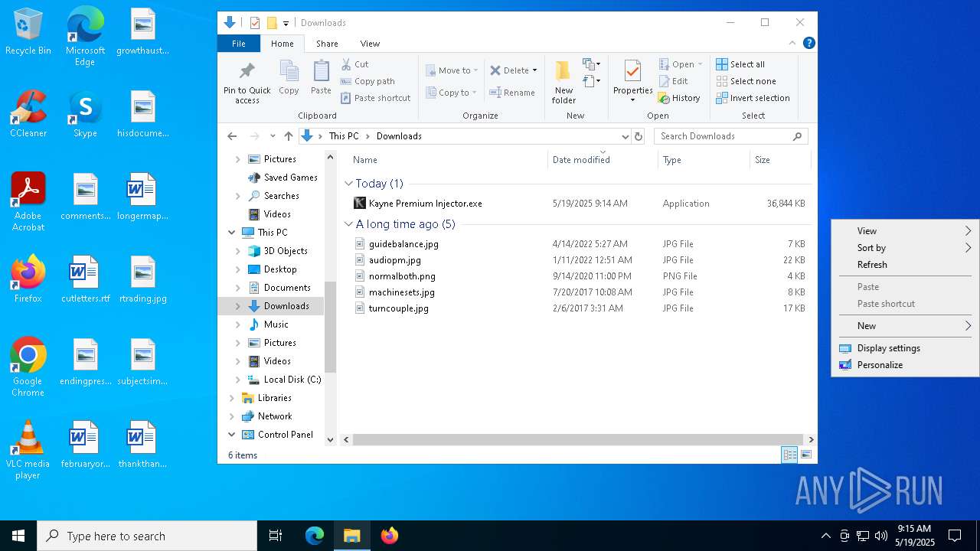Create a New folder from ribbon
980x551 pixels.
pos(563,81)
